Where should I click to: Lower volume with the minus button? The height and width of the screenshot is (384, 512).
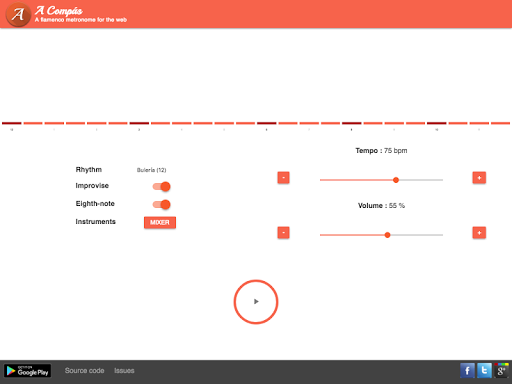click(283, 233)
